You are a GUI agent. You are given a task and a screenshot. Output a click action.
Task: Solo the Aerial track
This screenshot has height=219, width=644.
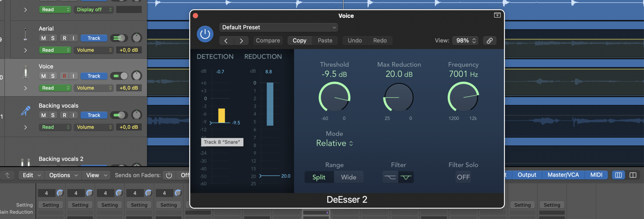pos(53,38)
